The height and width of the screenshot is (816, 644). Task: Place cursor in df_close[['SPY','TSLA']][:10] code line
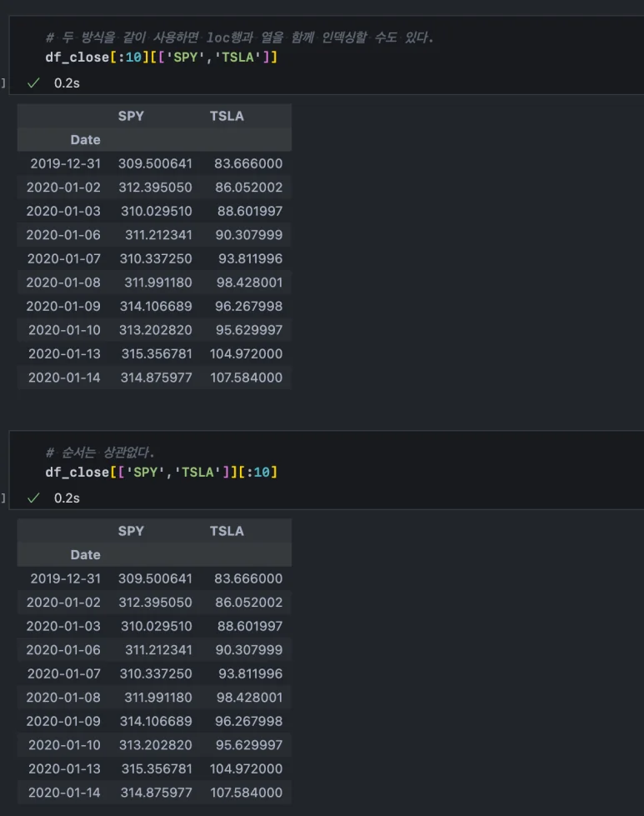[x=161, y=473]
